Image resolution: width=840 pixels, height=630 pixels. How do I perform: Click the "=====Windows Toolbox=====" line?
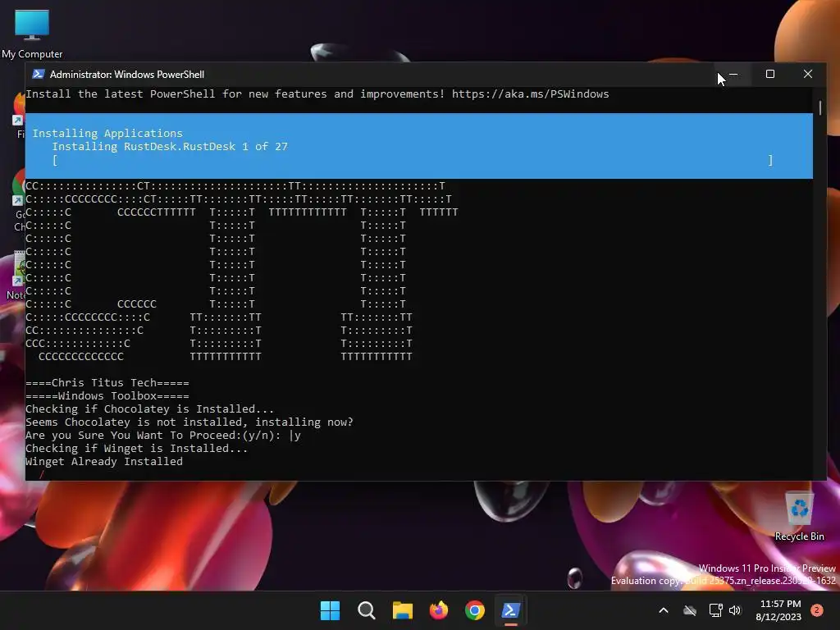pos(107,396)
